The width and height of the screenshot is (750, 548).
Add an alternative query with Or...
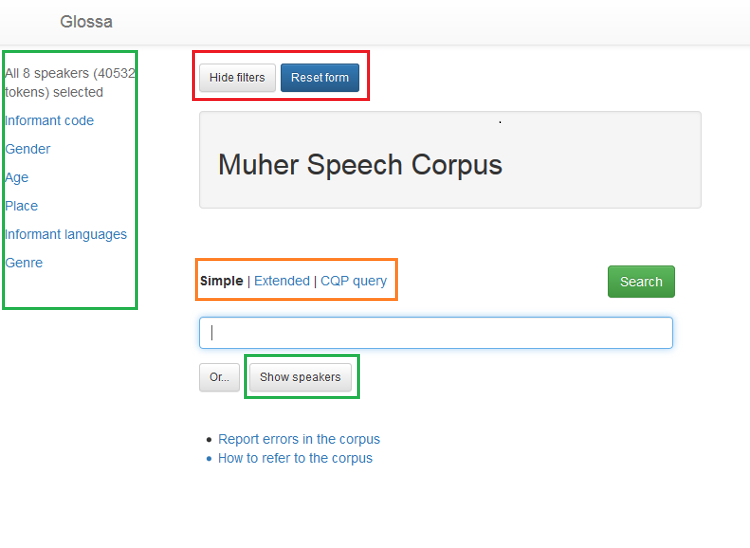click(x=219, y=377)
